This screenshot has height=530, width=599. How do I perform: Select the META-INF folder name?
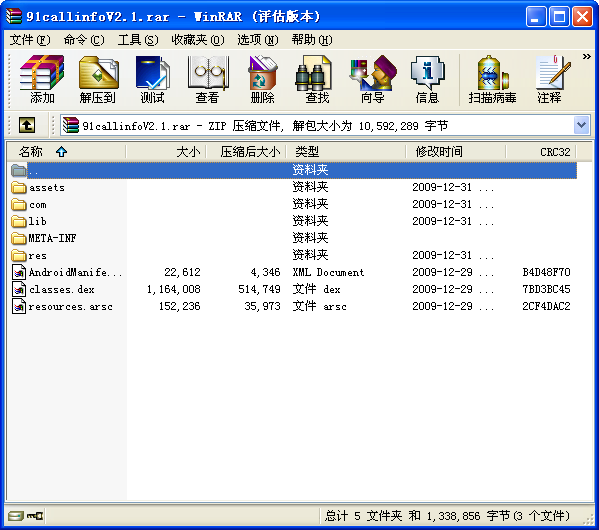coord(52,238)
